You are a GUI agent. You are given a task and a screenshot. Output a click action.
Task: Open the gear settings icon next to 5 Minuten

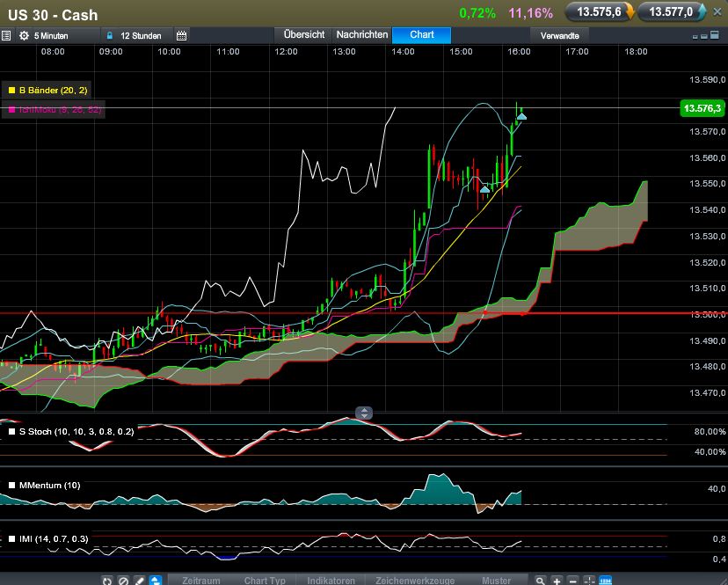[24, 35]
